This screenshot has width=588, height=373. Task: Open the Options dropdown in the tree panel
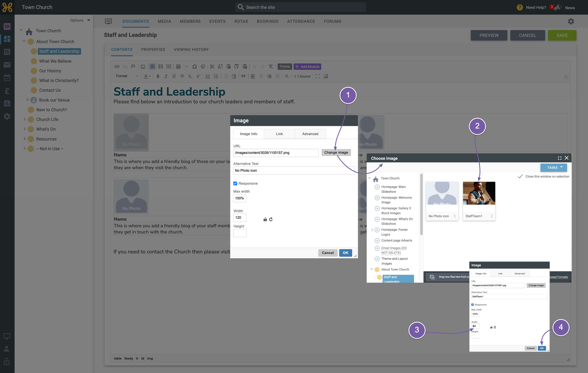click(80, 20)
